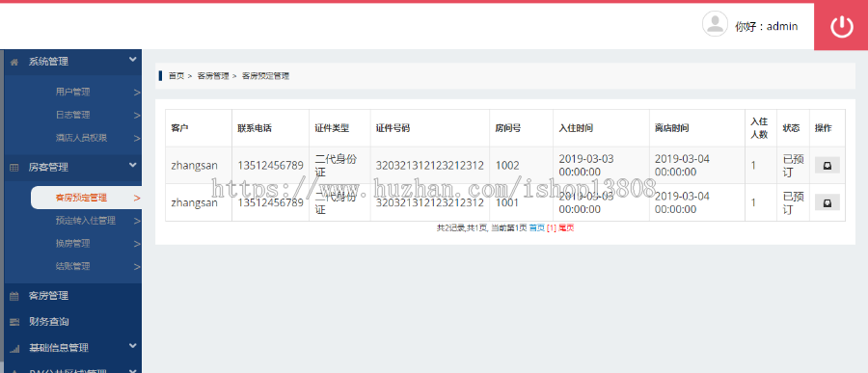The image size is (868, 373).
Task: Click the table icon beside 房客管理
Action: pos(14,167)
